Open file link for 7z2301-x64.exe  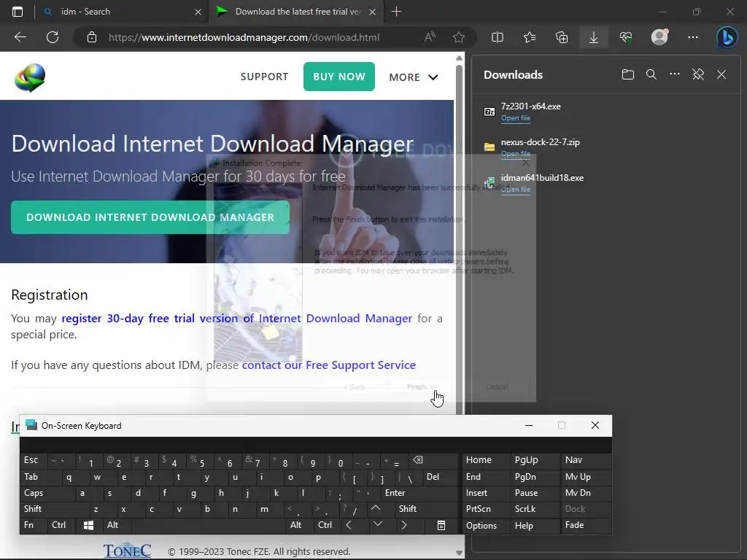[x=516, y=118]
